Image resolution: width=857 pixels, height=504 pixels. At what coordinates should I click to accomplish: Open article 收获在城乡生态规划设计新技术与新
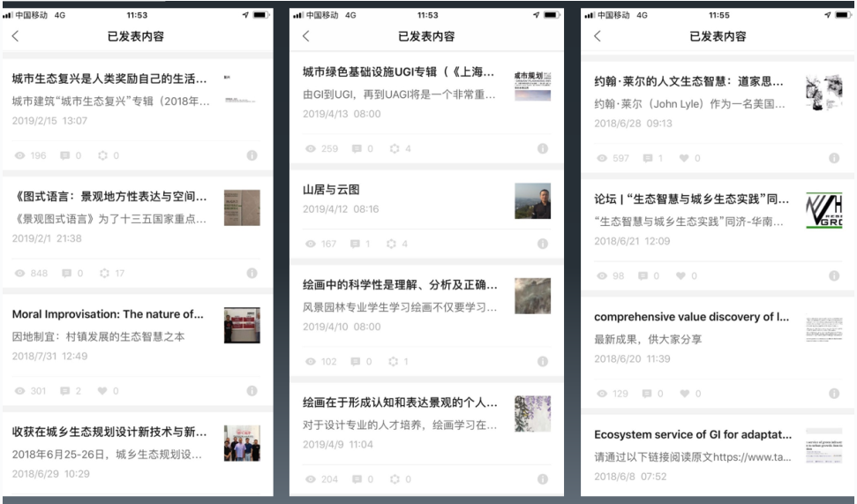coord(109,432)
